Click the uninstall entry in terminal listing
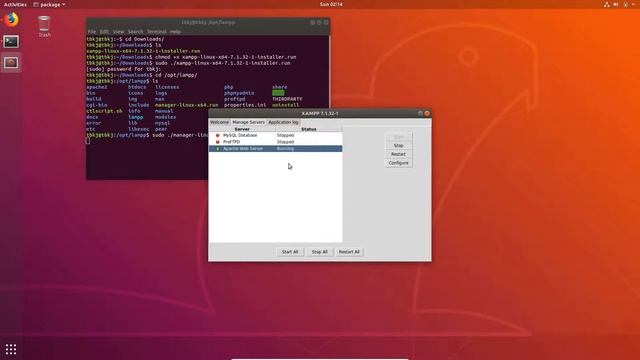This screenshot has width=640, height=360. tap(286, 105)
